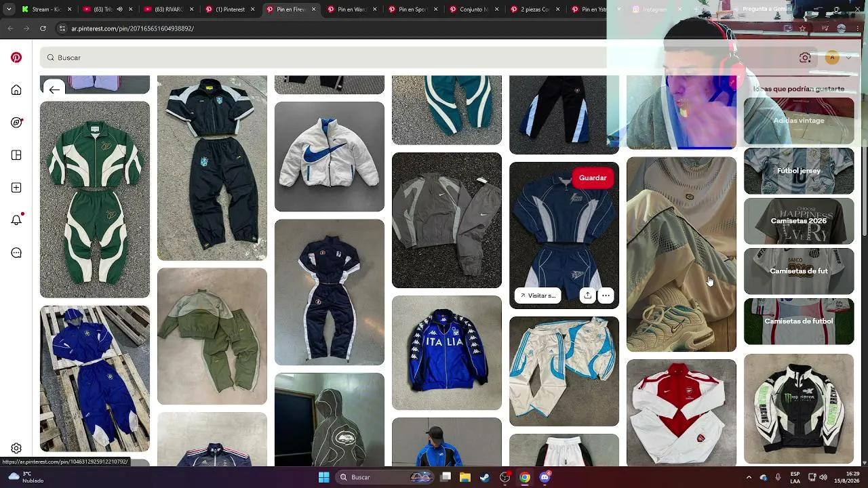Share the navy blue shorts set pin

(587, 296)
